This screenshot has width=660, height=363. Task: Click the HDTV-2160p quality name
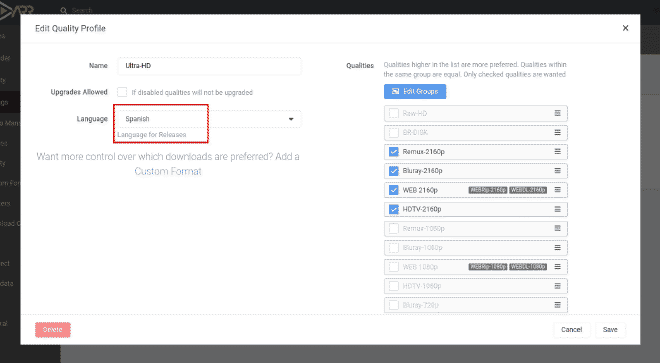click(x=422, y=209)
